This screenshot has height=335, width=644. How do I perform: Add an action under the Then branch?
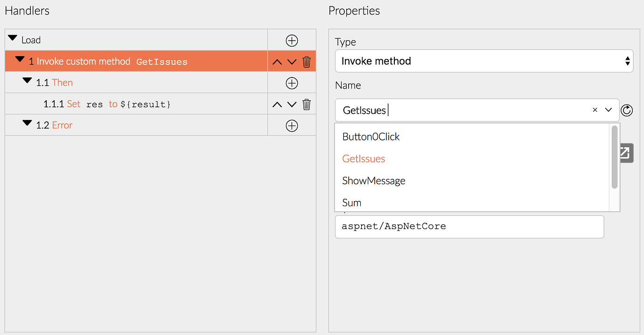(291, 83)
